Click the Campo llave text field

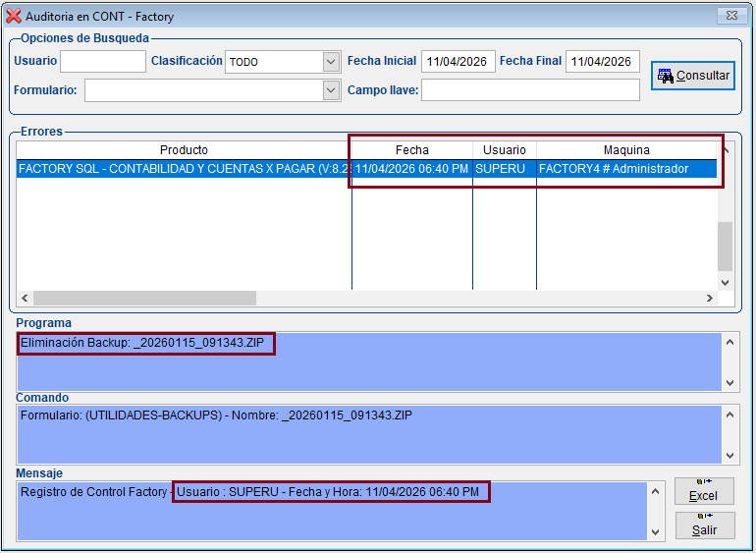pyautogui.click(x=530, y=90)
